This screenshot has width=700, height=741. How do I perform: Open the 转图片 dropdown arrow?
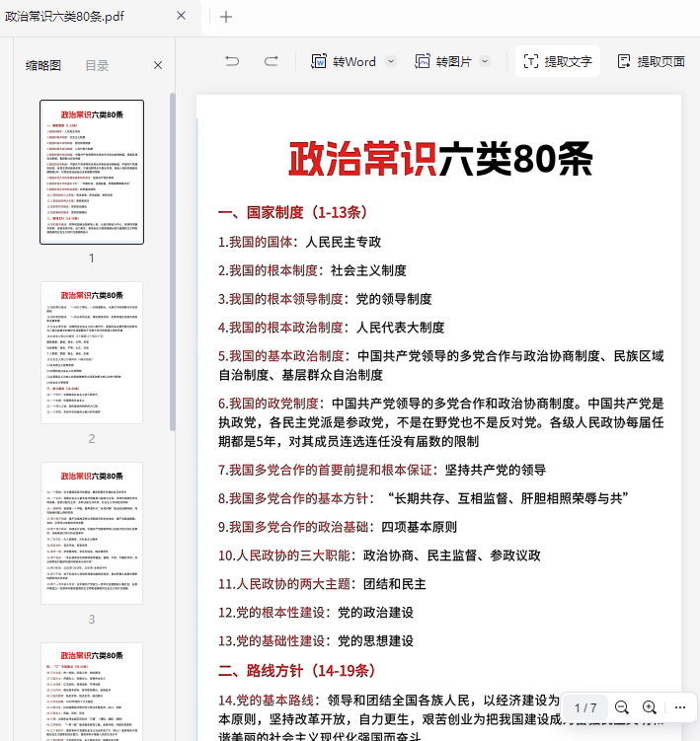(x=486, y=61)
